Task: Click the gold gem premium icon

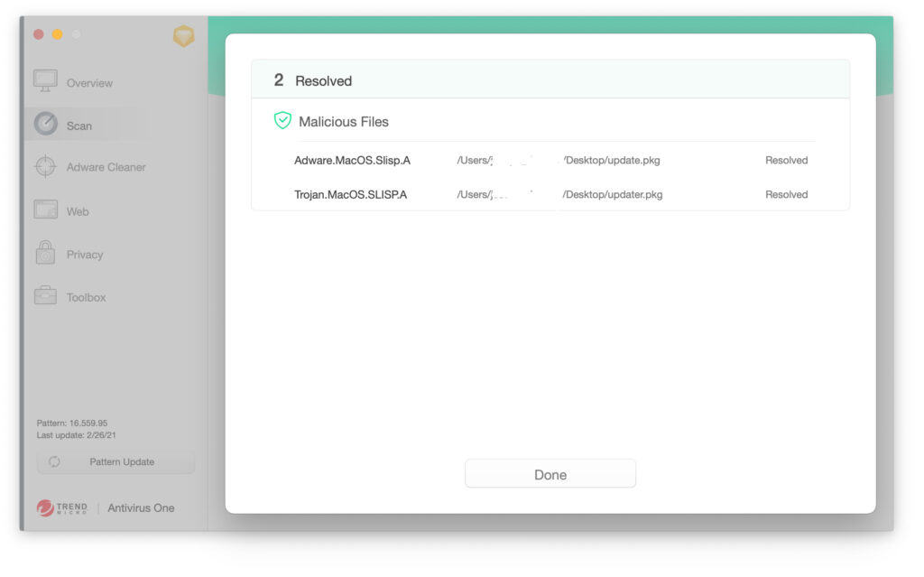Action: click(x=183, y=36)
